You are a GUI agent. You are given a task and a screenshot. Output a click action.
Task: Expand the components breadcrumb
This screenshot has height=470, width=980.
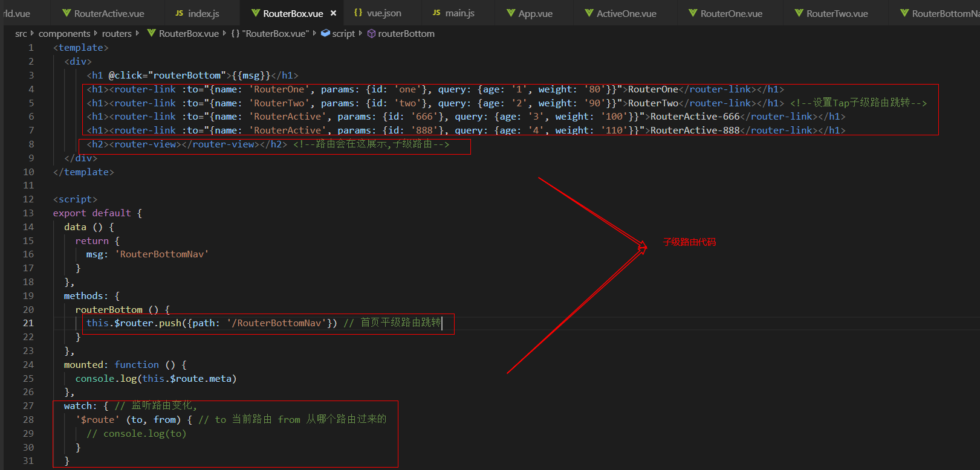pyautogui.click(x=64, y=34)
